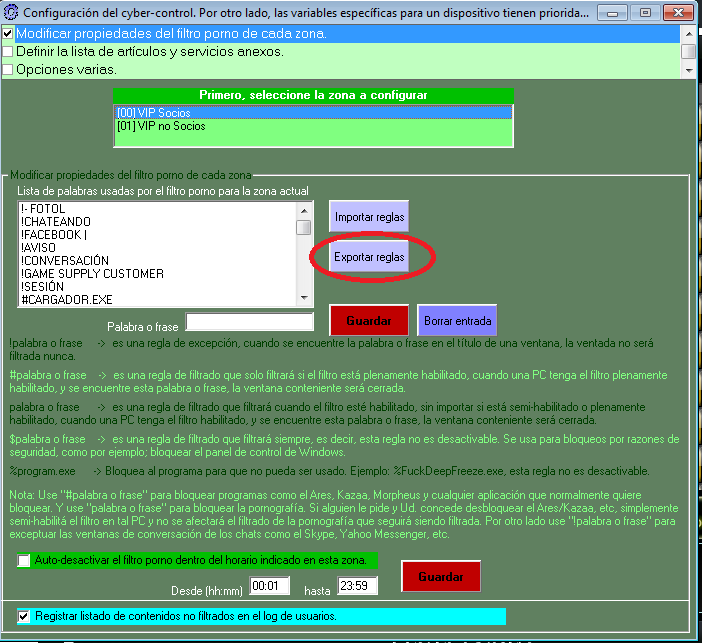This screenshot has height=643, width=702.
Task: Check 'Definir la lista de artículos y servicios anexos'
Action: tap(8, 51)
